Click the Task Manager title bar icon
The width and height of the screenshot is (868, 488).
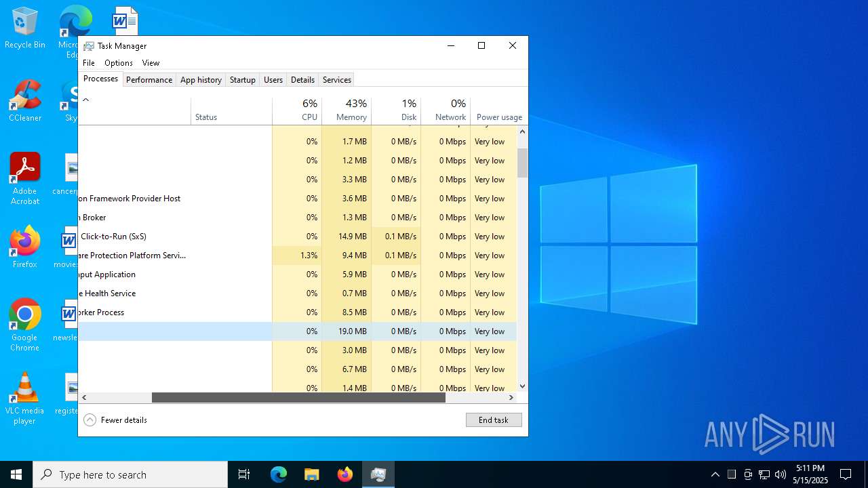coord(89,46)
